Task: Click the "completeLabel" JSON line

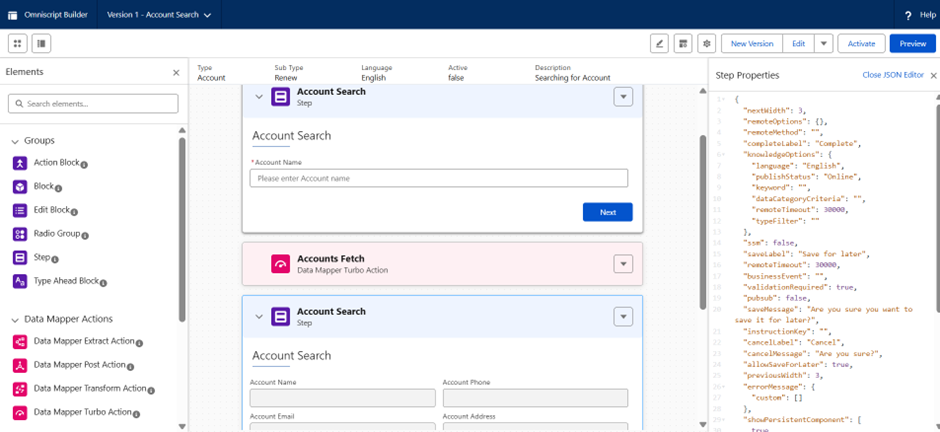Action: click(802, 144)
